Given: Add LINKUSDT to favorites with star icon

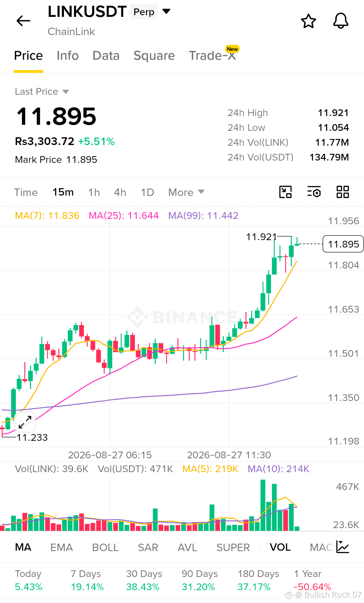Looking at the screenshot, I should [x=308, y=21].
